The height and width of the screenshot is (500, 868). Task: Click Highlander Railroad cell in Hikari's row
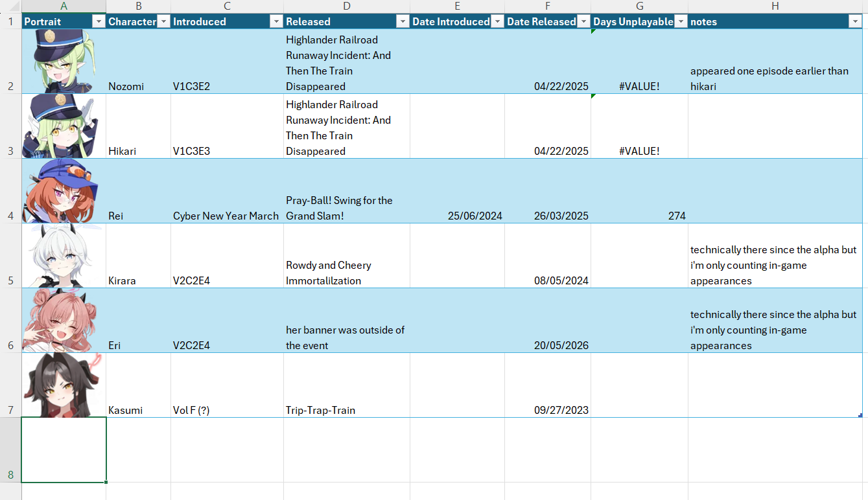click(x=347, y=126)
